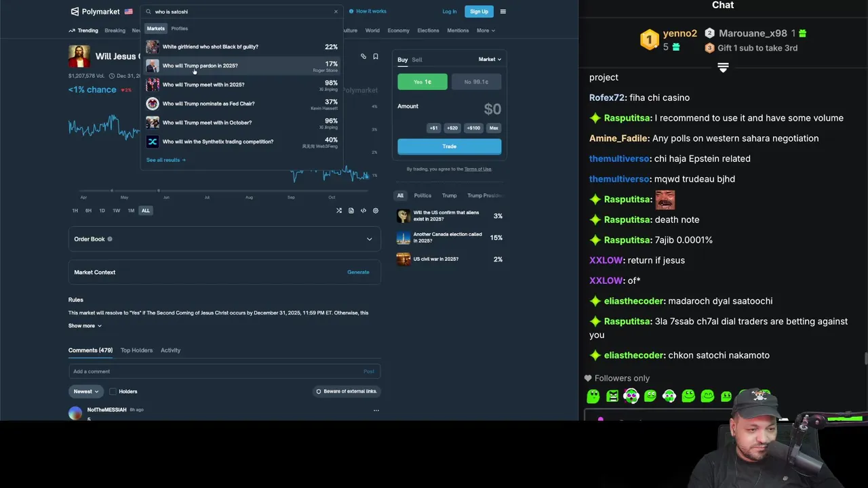Open the Market order type dropdown
The height and width of the screenshot is (488, 868).
pyautogui.click(x=490, y=60)
